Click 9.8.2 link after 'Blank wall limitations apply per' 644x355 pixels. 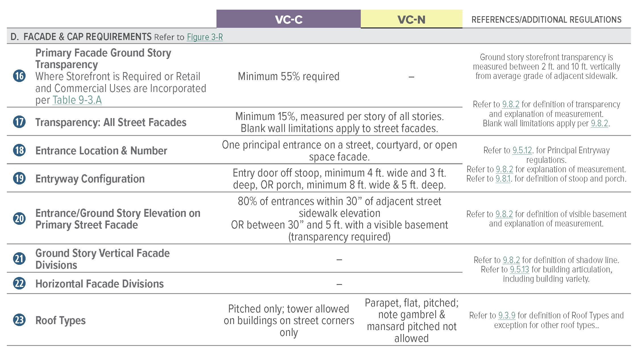[x=599, y=123]
